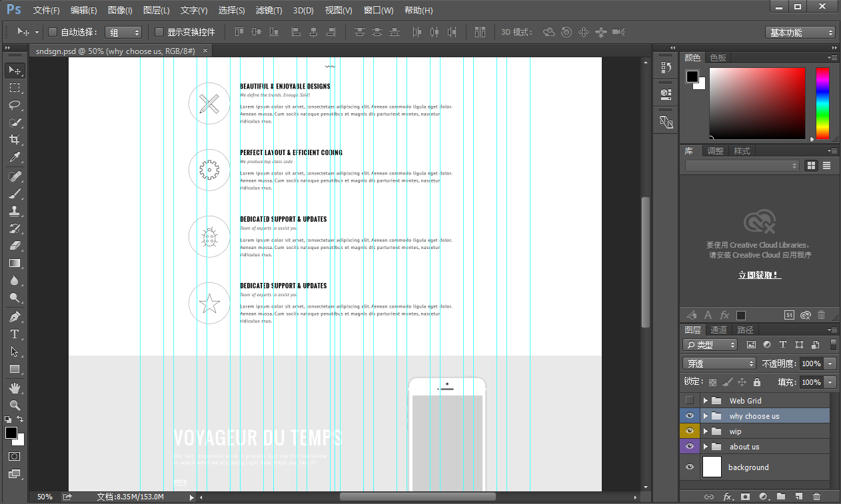
Task: Open the blend mode 穿透 dropdown
Action: [x=719, y=364]
